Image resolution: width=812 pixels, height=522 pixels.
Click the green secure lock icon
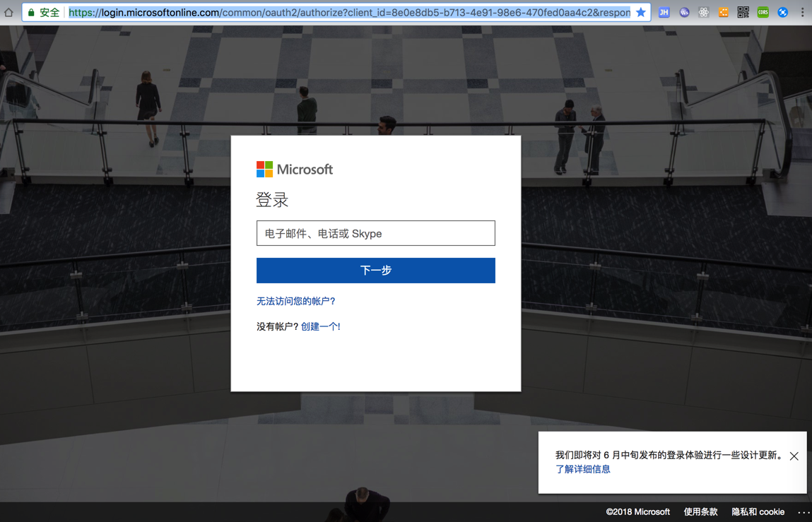tap(31, 13)
